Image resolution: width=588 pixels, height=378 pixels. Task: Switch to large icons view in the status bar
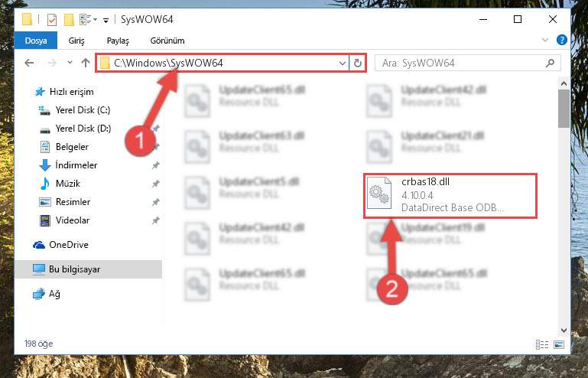(x=559, y=344)
